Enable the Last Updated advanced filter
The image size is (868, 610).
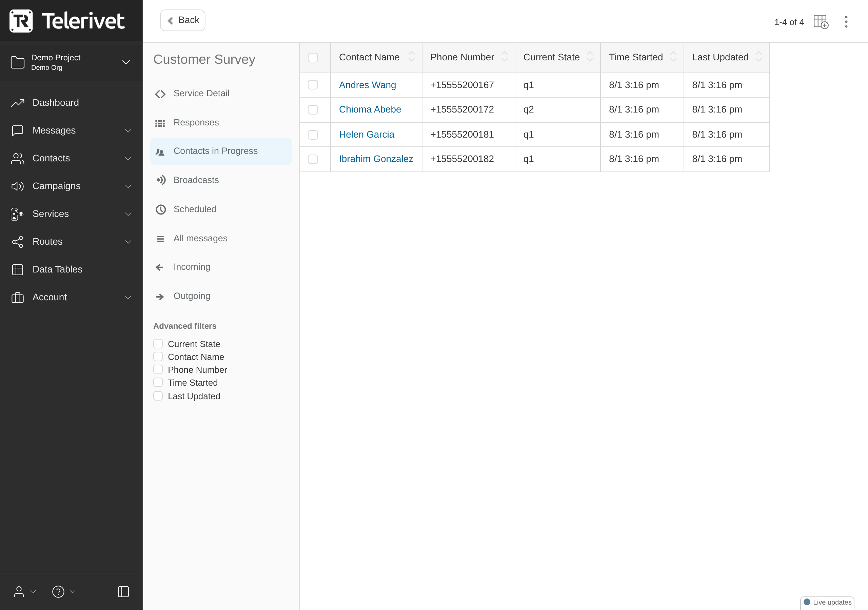pos(158,396)
